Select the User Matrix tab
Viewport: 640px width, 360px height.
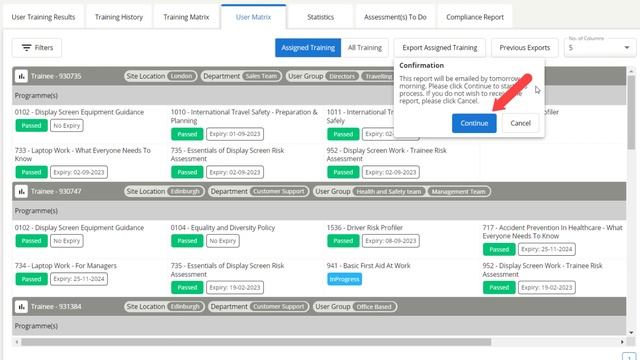pos(253,17)
